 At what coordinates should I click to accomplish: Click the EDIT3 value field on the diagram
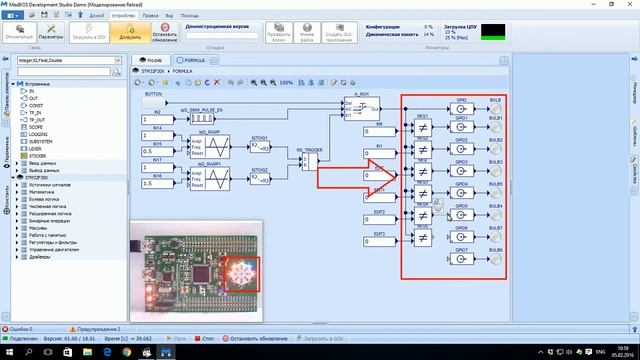point(380,242)
